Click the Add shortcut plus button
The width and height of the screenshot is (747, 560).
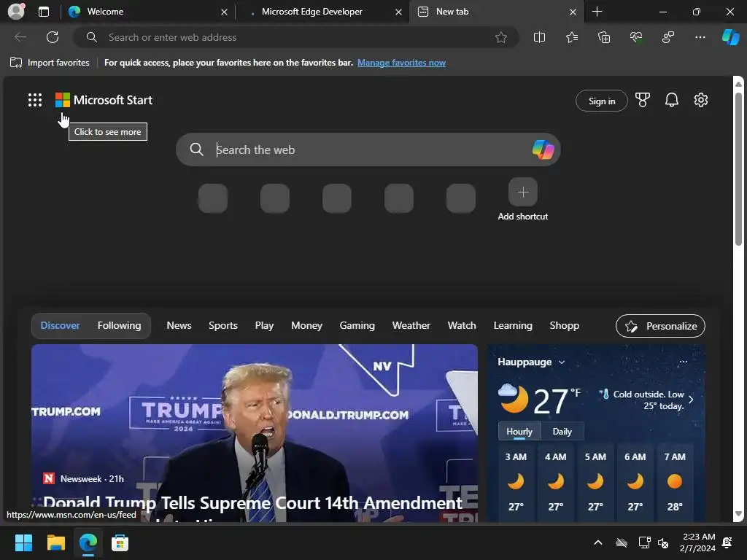(x=522, y=192)
